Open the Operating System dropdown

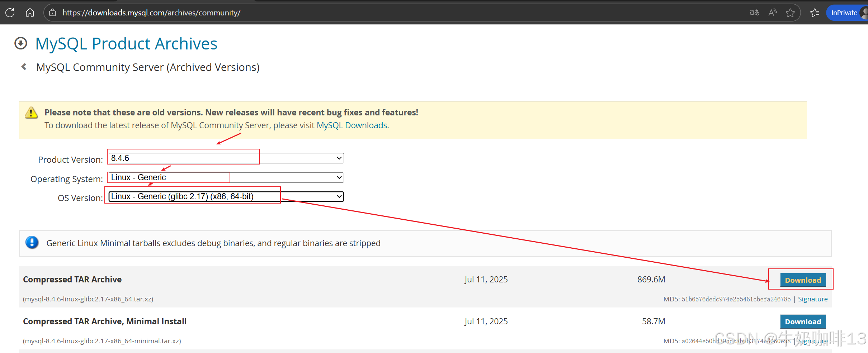pos(226,177)
